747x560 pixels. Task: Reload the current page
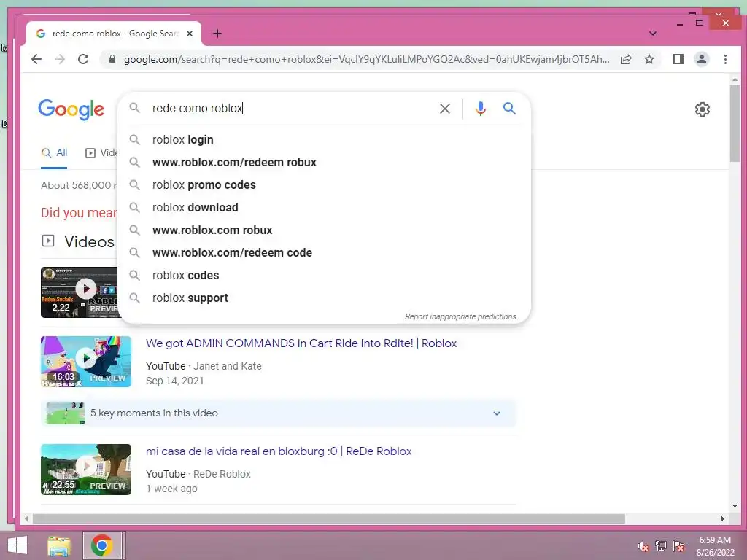click(83, 59)
